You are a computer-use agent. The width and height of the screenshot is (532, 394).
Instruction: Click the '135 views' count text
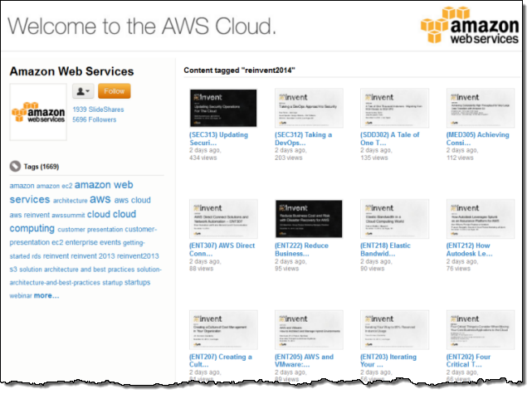[x=373, y=158]
